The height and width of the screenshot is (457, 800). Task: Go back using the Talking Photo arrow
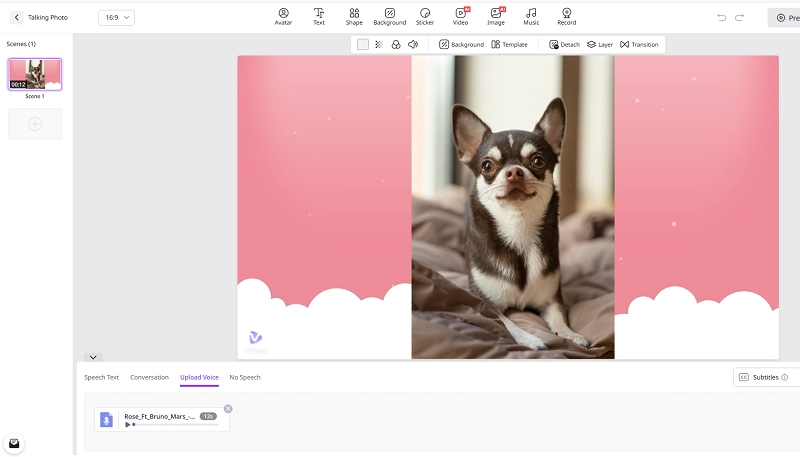(x=16, y=18)
